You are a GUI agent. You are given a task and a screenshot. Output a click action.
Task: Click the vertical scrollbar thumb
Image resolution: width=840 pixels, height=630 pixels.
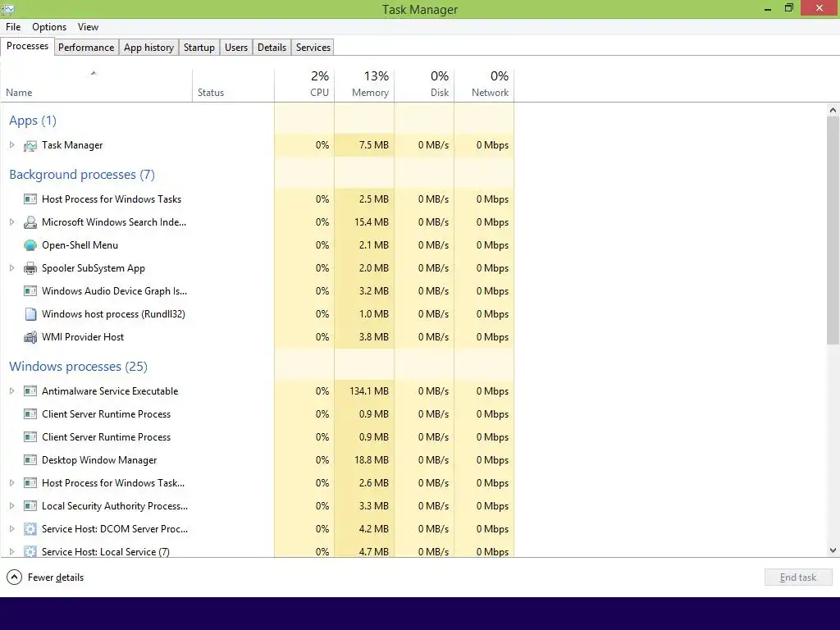[x=833, y=231]
